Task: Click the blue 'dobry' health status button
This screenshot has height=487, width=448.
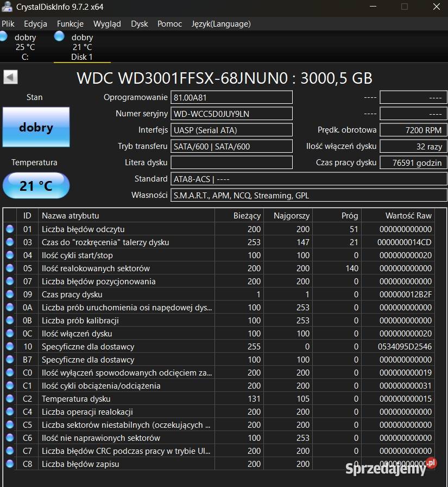Action: coord(36,127)
